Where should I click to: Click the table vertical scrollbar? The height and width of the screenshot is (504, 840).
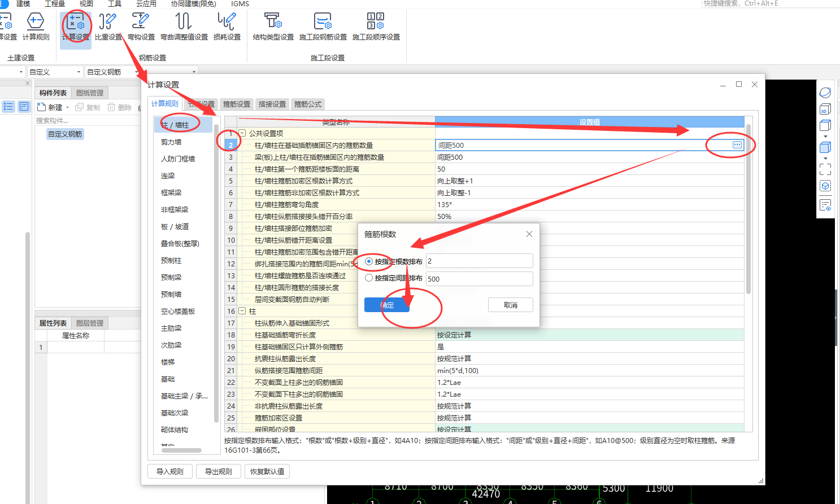click(748, 209)
